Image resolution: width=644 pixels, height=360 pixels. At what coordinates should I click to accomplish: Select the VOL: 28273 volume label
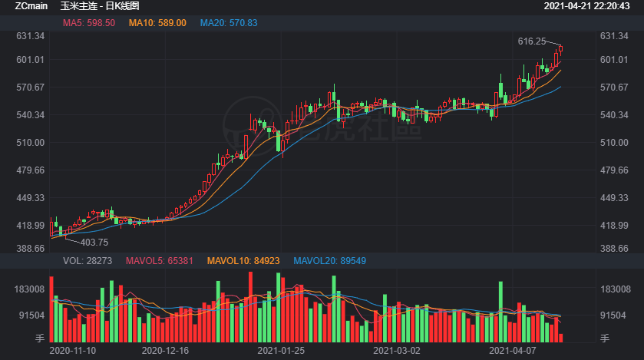click(88, 261)
